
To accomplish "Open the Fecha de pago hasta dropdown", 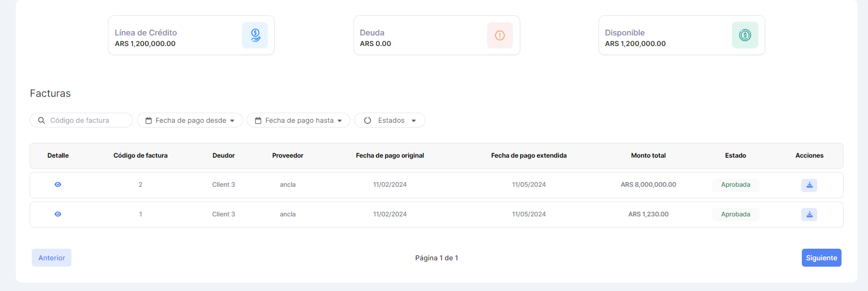I will [339, 121].
